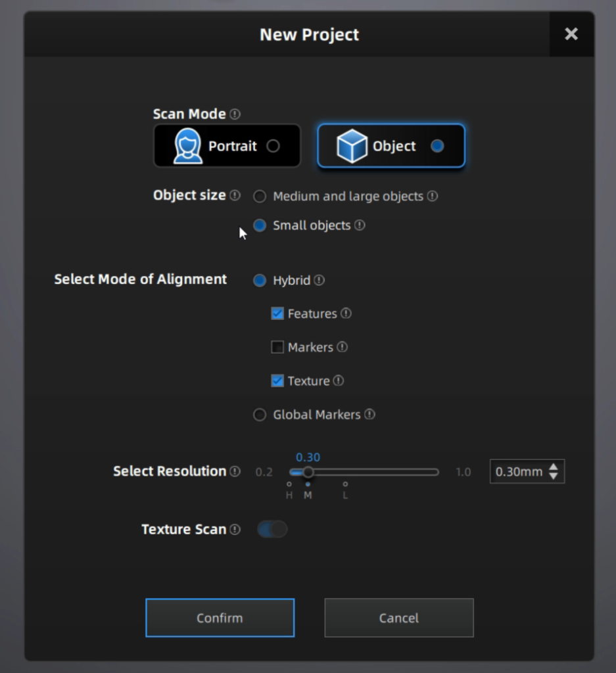
Task: Click the info icon beside Texture Scan
Action: (x=235, y=530)
